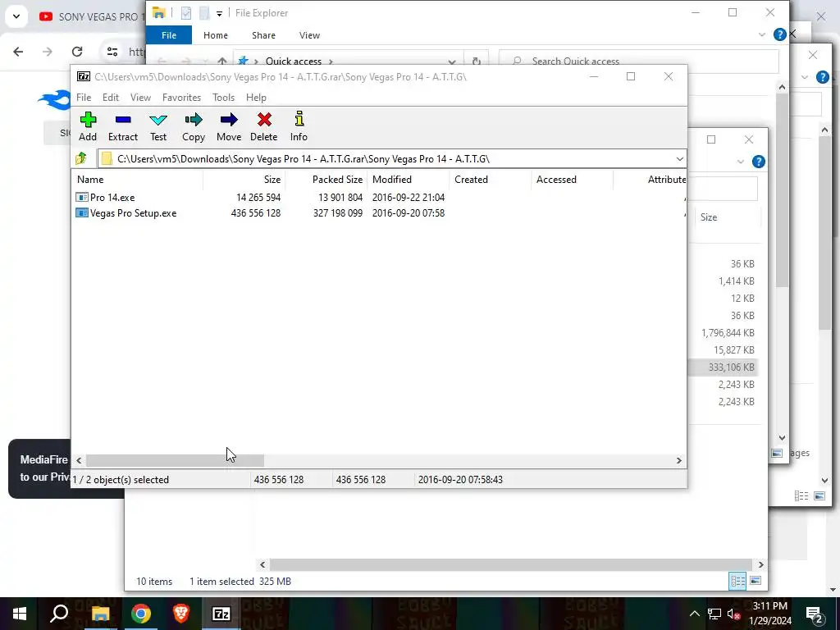The height and width of the screenshot is (630, 840).
Task: Click the red Delete icon
Action: (264, 126)
